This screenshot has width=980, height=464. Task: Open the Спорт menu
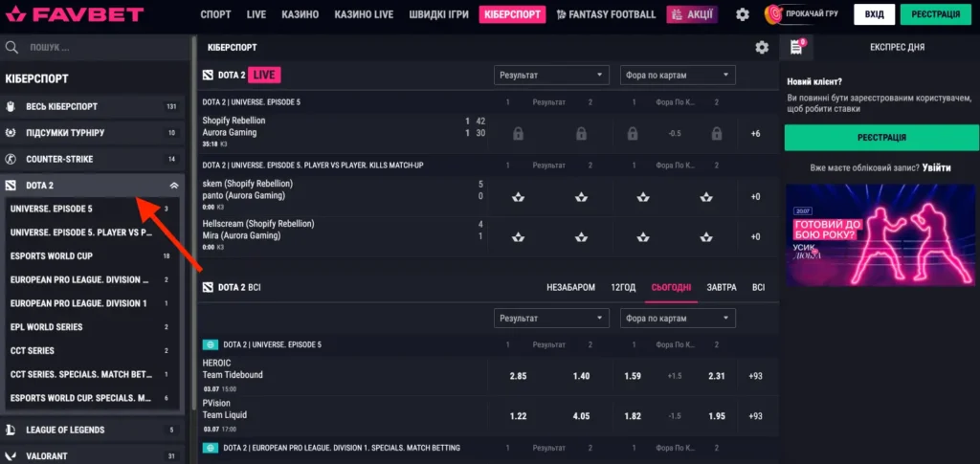pyautogui.click(x=215, y=14)
